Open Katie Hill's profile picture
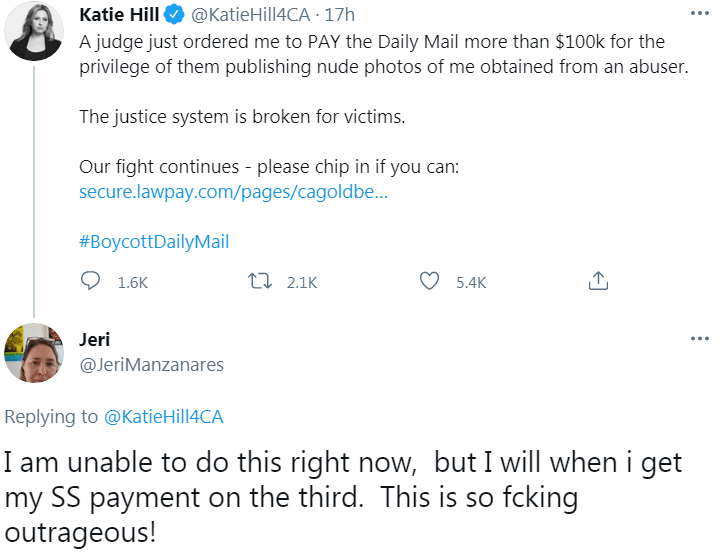The image size is (723, 553). coord(35,30)
